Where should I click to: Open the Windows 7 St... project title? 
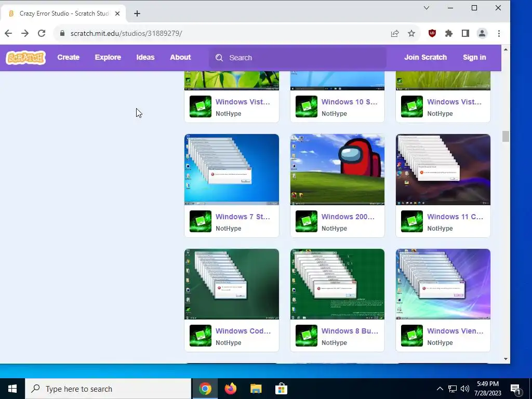[x=243, y=217]
